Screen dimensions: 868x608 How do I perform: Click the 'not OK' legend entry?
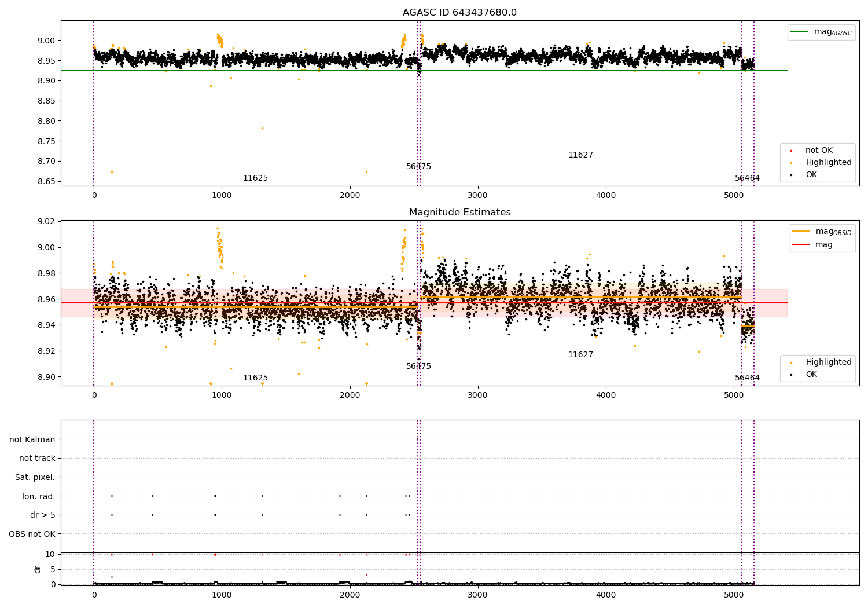819,151
